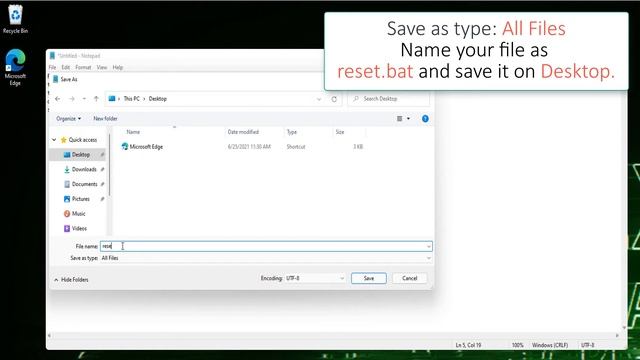Screen dimensions: 640x360
Task: Open the Microsoft Edge desktop shortcut
Action: pos(15,67)
